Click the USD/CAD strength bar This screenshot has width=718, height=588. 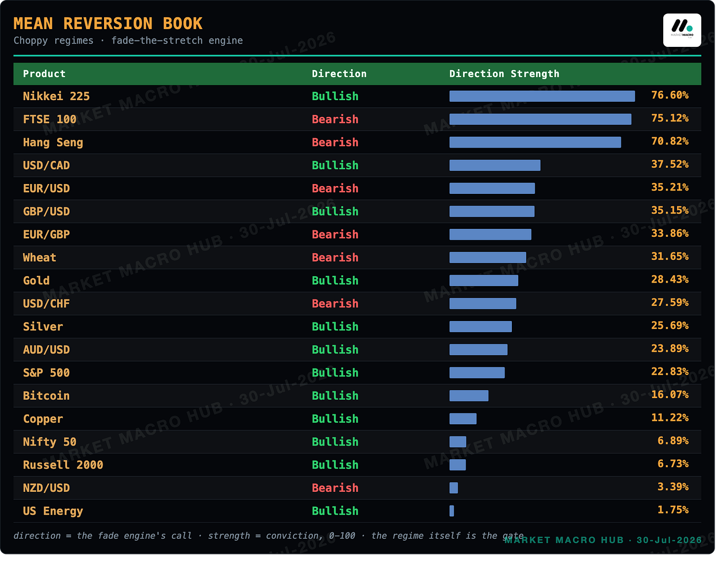pyautogui.click(x=495, y=165)
